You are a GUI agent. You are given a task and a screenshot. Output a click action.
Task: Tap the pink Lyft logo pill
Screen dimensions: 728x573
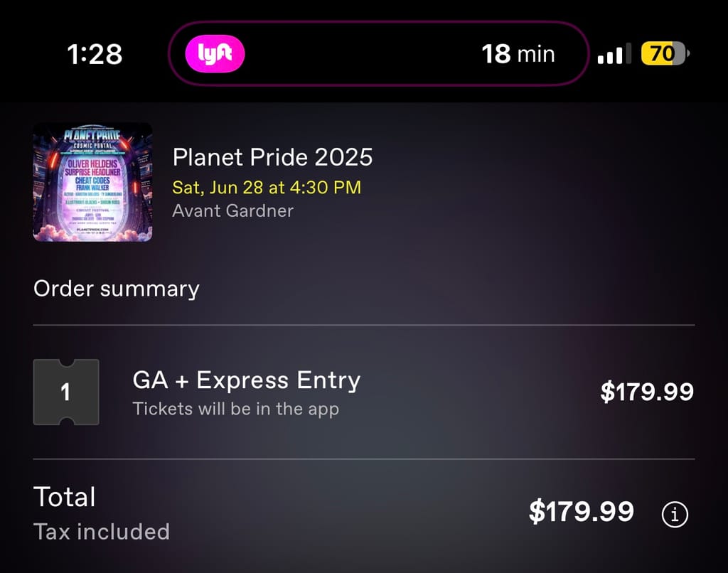[x=215, y=54]
